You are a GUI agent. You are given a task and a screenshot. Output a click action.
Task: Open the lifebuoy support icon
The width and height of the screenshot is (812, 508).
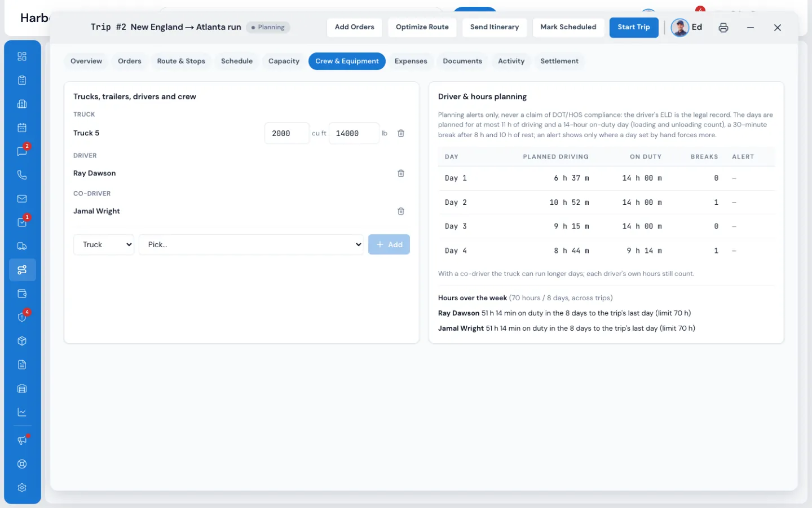coord(22,464)
